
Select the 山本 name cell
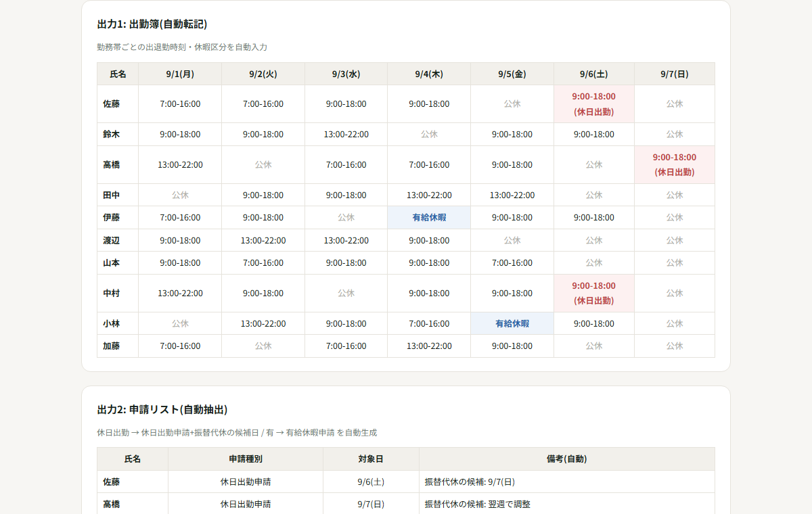pos(118,263)
